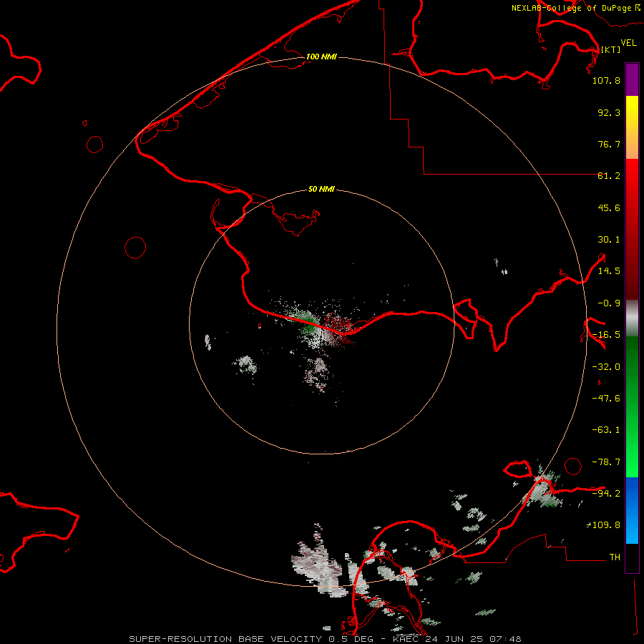Click the 61.2 velocity scale value
This screenshot has width=644, height=644.
coord(609,176)
